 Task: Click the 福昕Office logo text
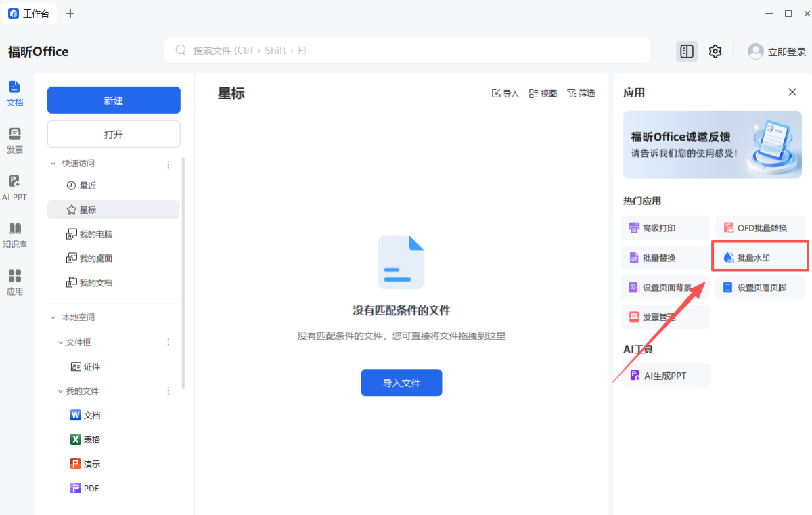click(x=38, y=52)
